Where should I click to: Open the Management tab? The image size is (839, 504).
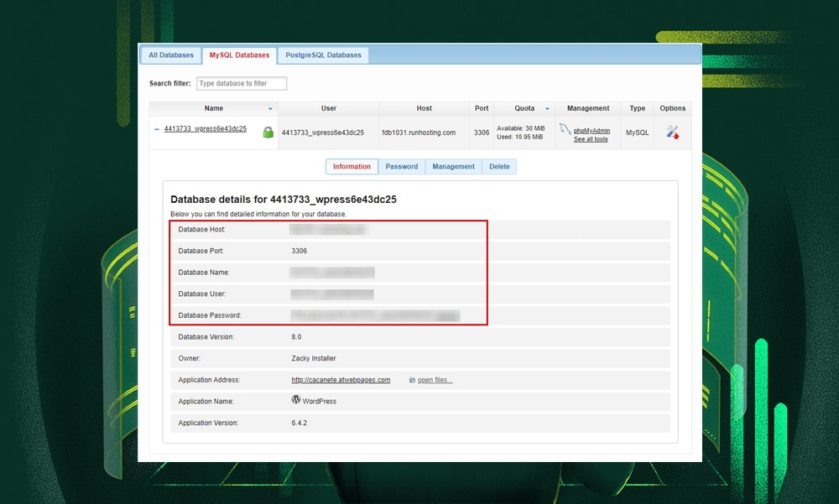453,166
